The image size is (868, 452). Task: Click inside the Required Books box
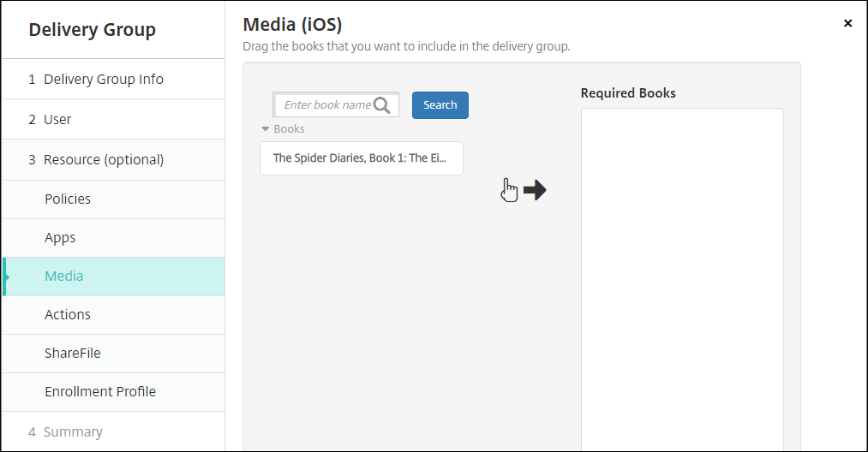pos(682,274)
